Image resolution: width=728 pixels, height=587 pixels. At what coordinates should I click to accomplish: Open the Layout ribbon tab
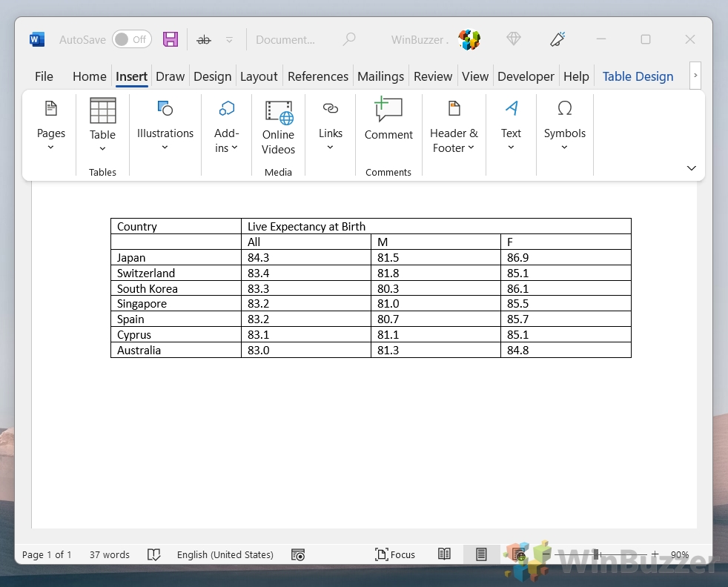[259, 76]
